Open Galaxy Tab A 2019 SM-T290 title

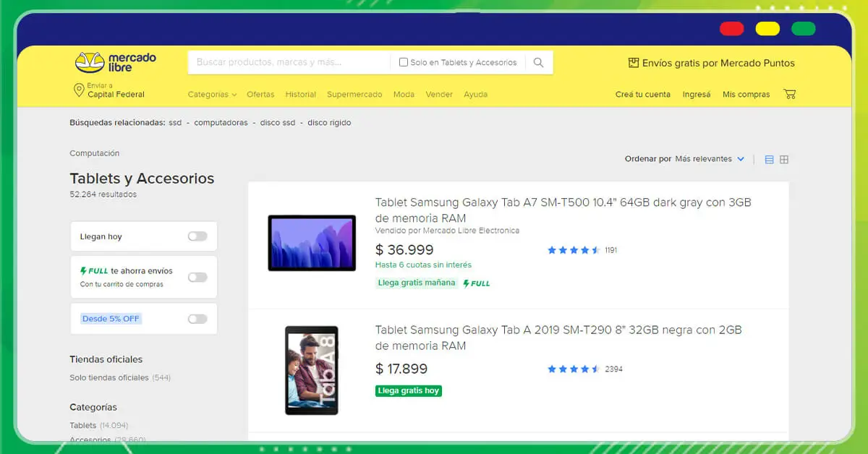point(558,338)
